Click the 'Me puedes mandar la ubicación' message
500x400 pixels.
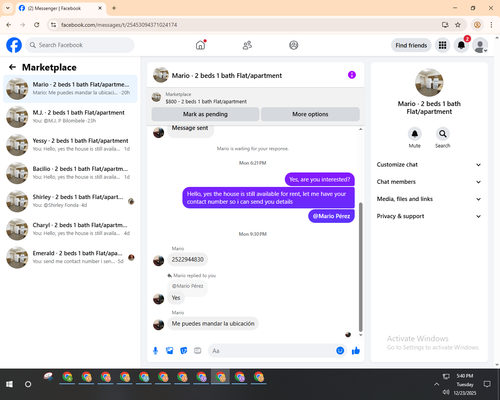tap(213, 323)
